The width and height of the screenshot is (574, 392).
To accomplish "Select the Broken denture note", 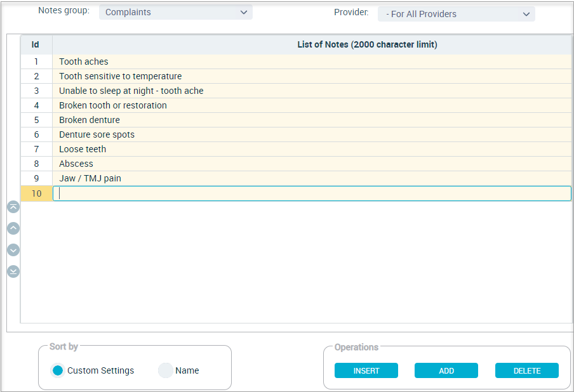I will pos(312,120).
